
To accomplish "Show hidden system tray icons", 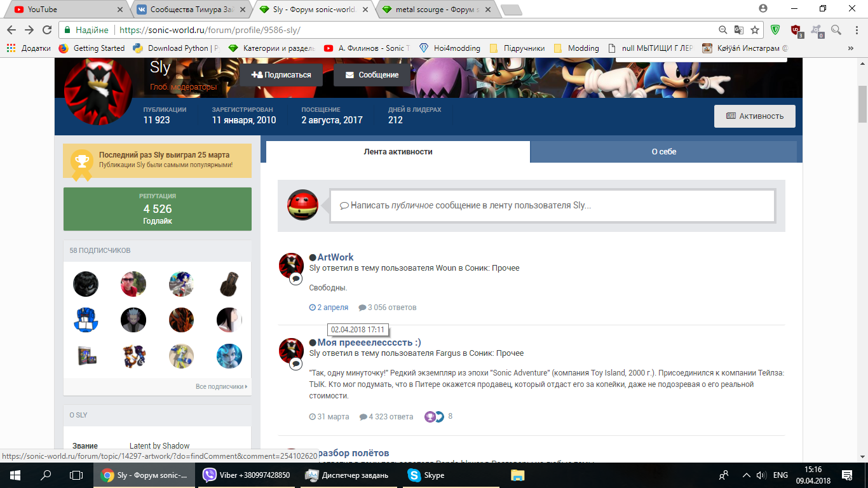I will [x=743, y=475].
